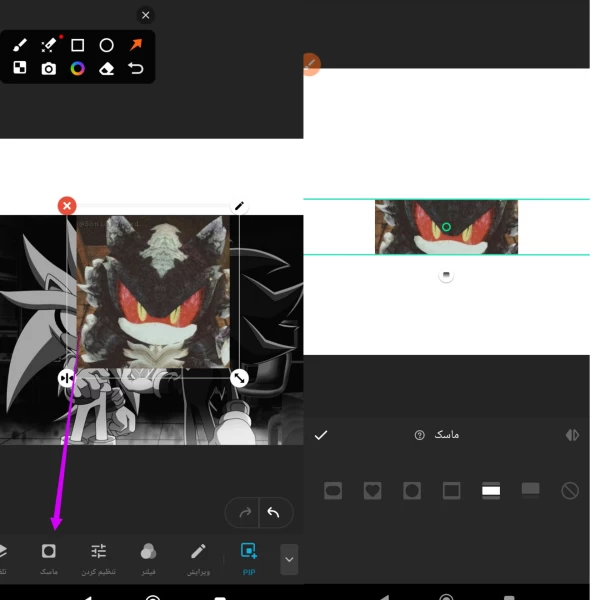600x600 pixels.
Task: Edit the PIP layer via pencil handle
Action: click(239, 206)
